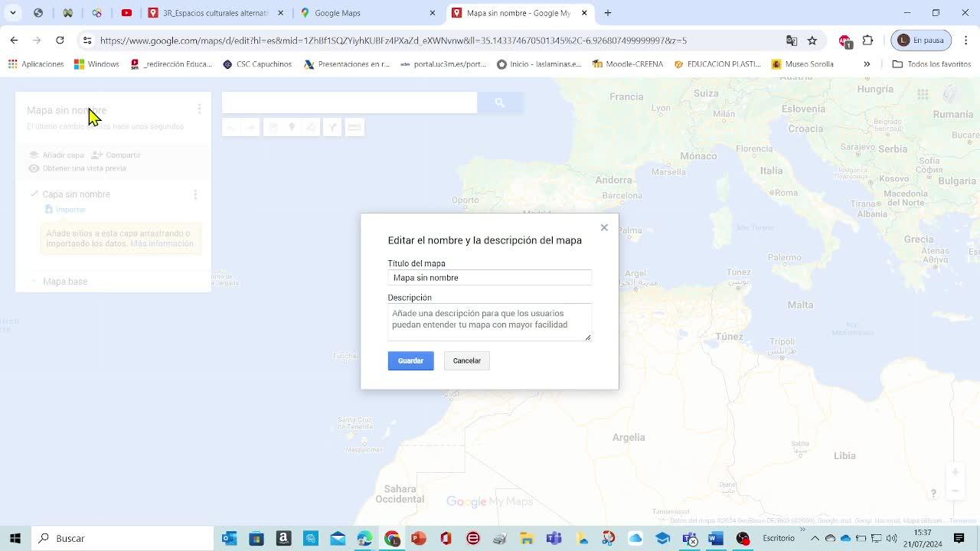The height and width of the screenshot is (551, 980).
Task: Open the Aplicaciones bookmarks shortcut
Action: coord(36,64)
